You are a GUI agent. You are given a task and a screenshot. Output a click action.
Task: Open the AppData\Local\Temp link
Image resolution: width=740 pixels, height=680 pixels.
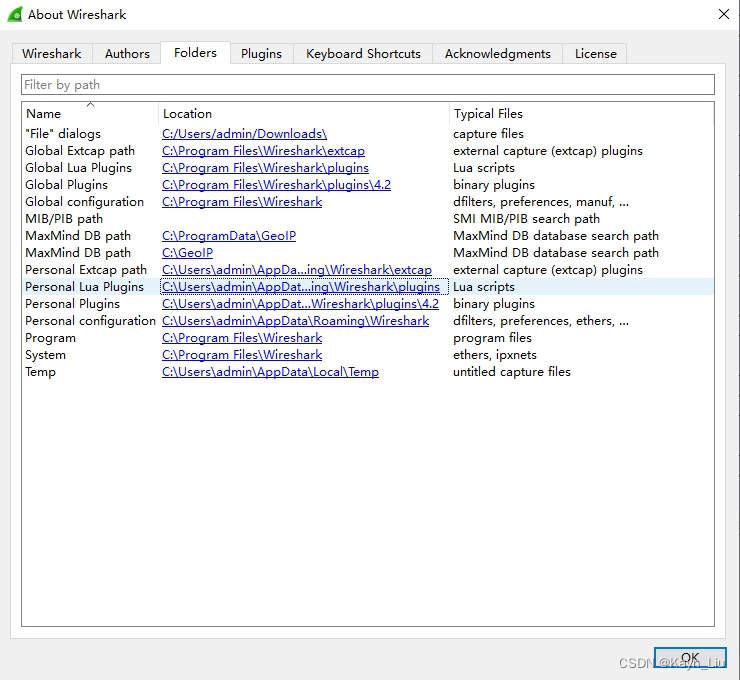pos(270,372)
